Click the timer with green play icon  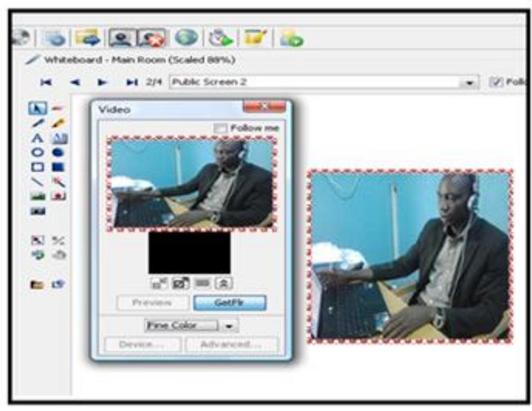(x=221, y=38)
